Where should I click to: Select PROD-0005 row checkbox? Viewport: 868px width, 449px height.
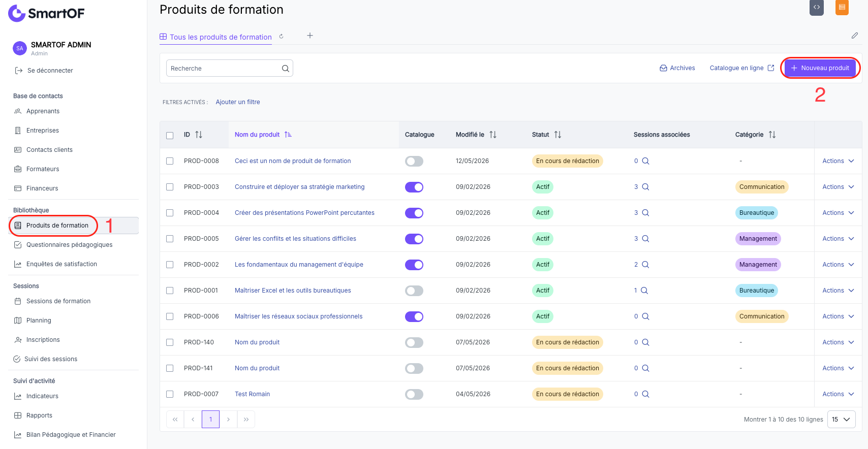click(x=170, y=239)
